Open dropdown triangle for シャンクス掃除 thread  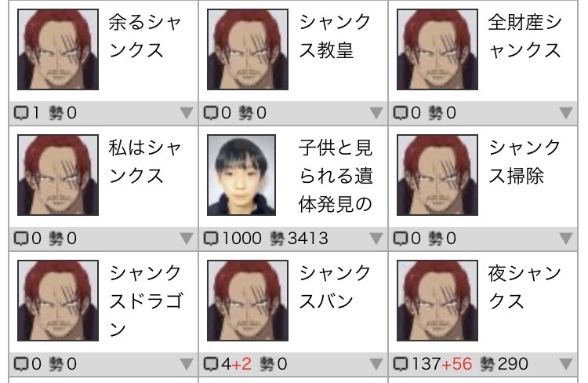pyautogui.click(x=566, y=238)
